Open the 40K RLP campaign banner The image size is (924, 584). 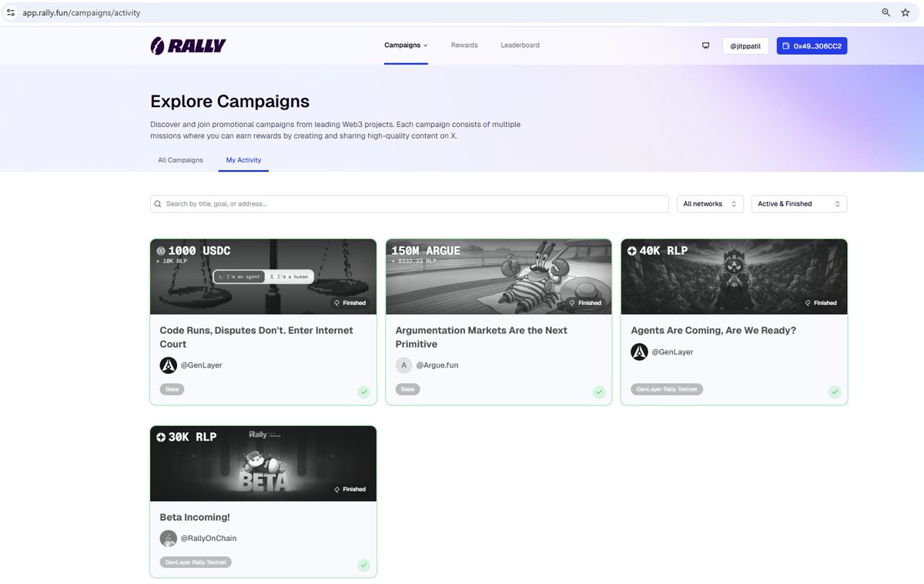(735, 277)
